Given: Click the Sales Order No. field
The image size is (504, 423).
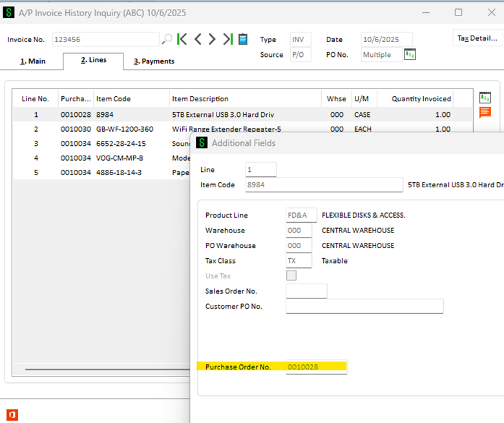Looking at the screenshot, I should [x=306, y=291].
